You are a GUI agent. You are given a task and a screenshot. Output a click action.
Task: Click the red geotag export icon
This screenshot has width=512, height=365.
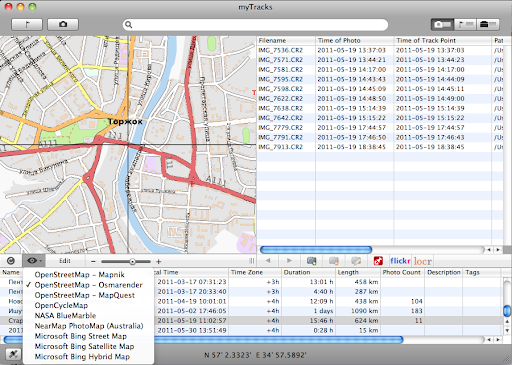click(x=378, y=261)
